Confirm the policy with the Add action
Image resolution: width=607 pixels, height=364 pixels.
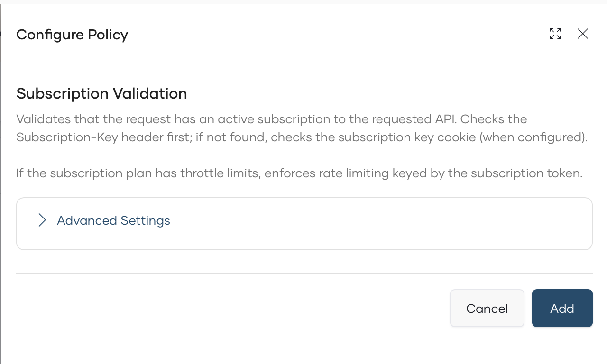(x=562, y=308)
